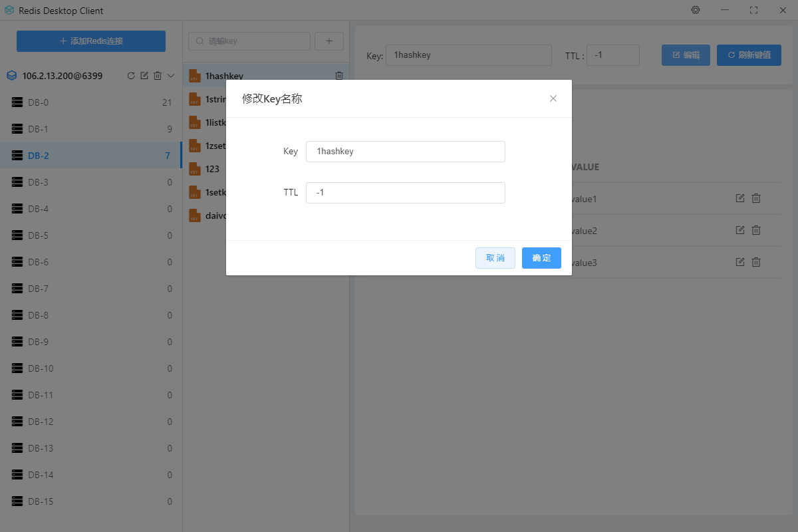Confirm the rename with 确定
This screenshot has width=798, height=532.
541,258
